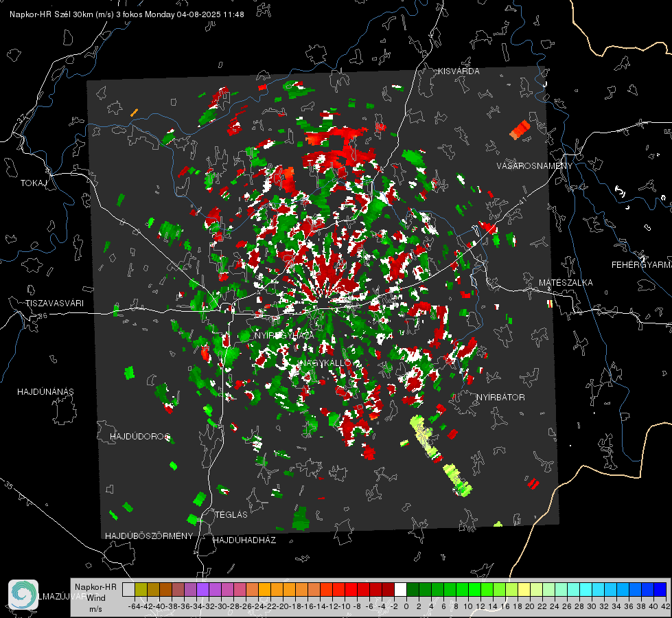
Task: Click road number 41 near Vásárosnamény
Action: tap(522, 201)
